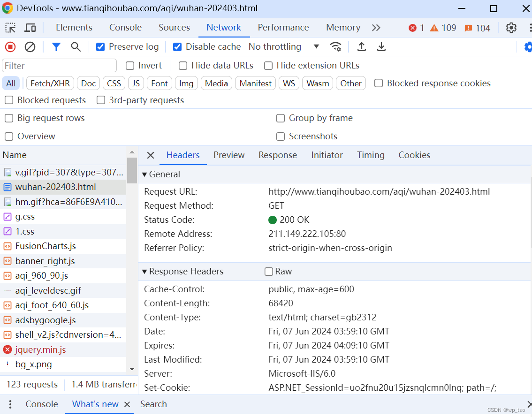Select the wuhan-202403.html document request

pyautogui.click(x=63, y=187)
